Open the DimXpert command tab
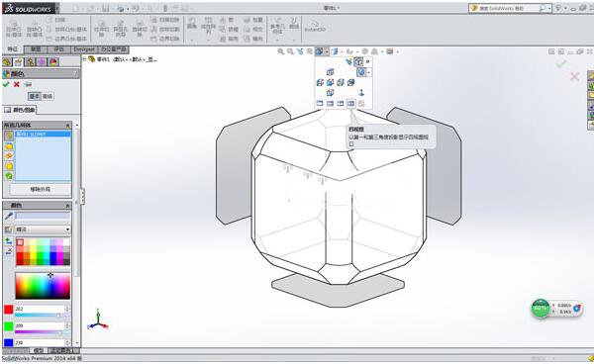Image resolution: width=594 pixels, height=364 pixels. click(84, 49)
